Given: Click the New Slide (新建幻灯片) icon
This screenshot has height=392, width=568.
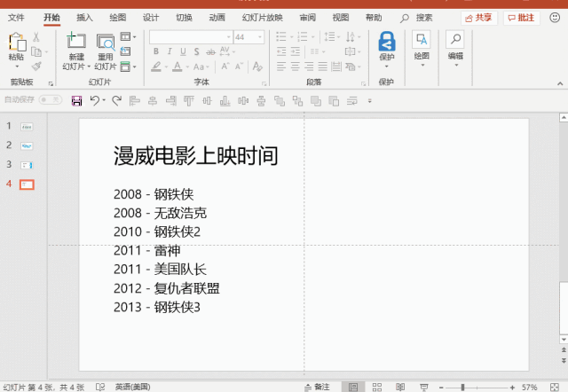Looking at the screenshot, I should (x=76, y=41).
